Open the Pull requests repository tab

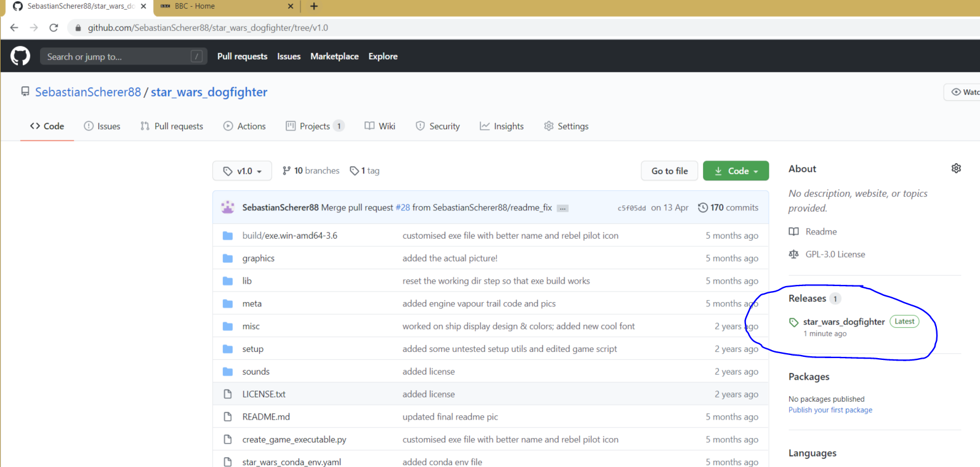click(x=172, y=126)
